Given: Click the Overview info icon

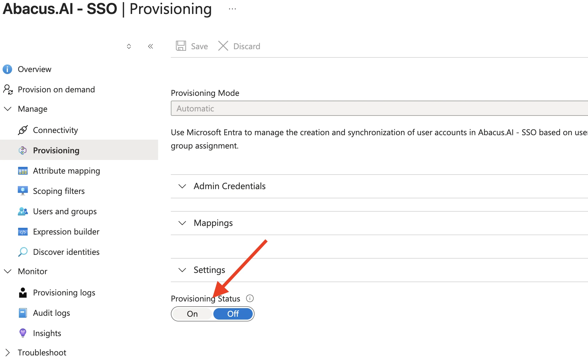Looking at the screenshot, I should click(x=7, y=69).
